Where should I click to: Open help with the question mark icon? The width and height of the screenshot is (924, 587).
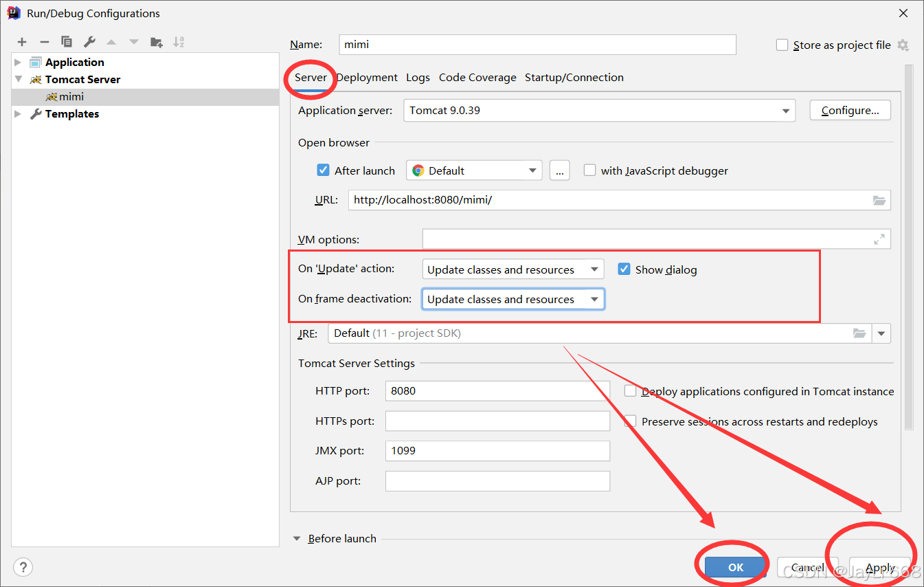pos(23,567)
